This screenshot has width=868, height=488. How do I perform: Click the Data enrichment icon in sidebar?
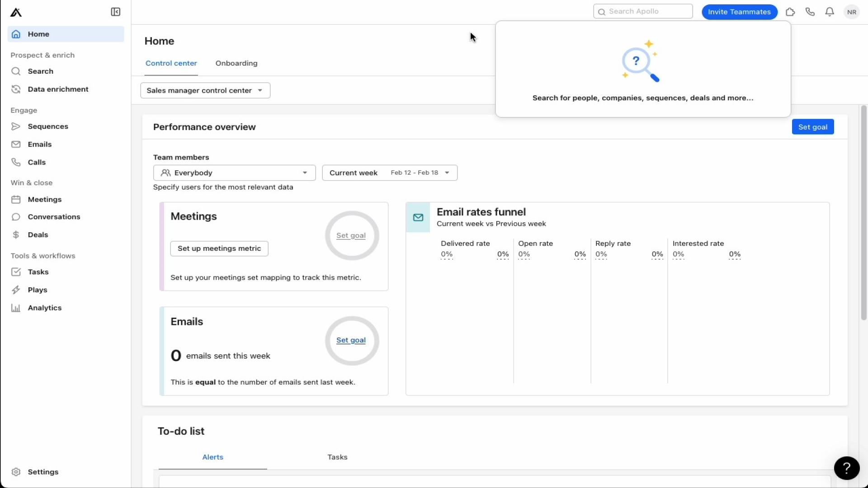click(x=16, y=89)
